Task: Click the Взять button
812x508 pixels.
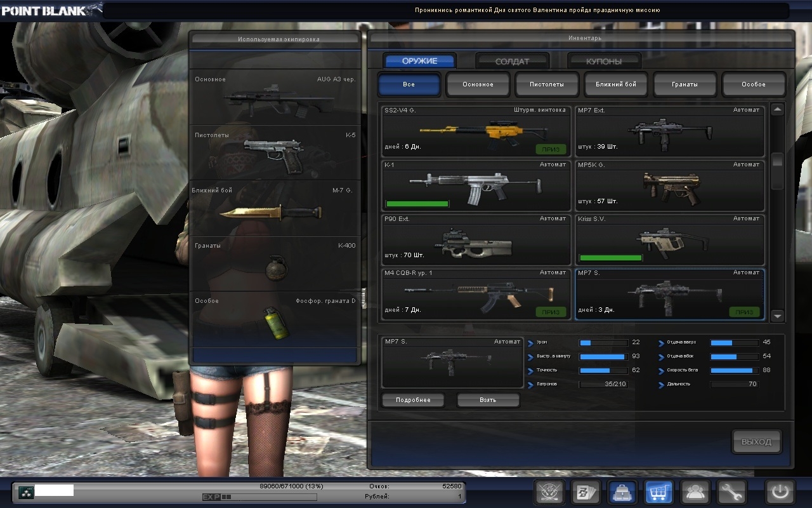Action: coord(488,400)
